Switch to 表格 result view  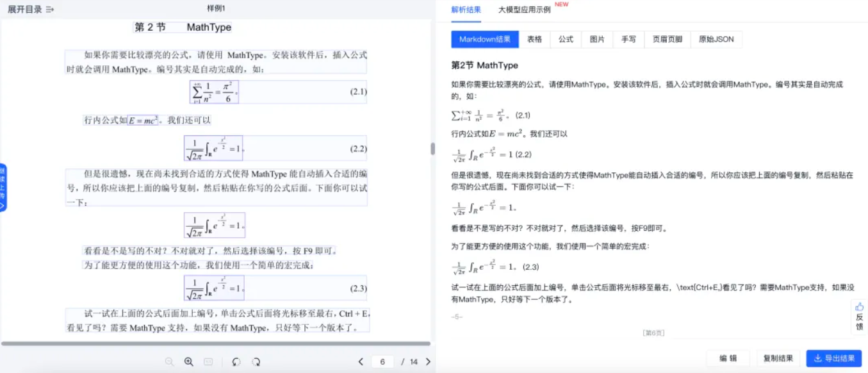pos(534,39)
